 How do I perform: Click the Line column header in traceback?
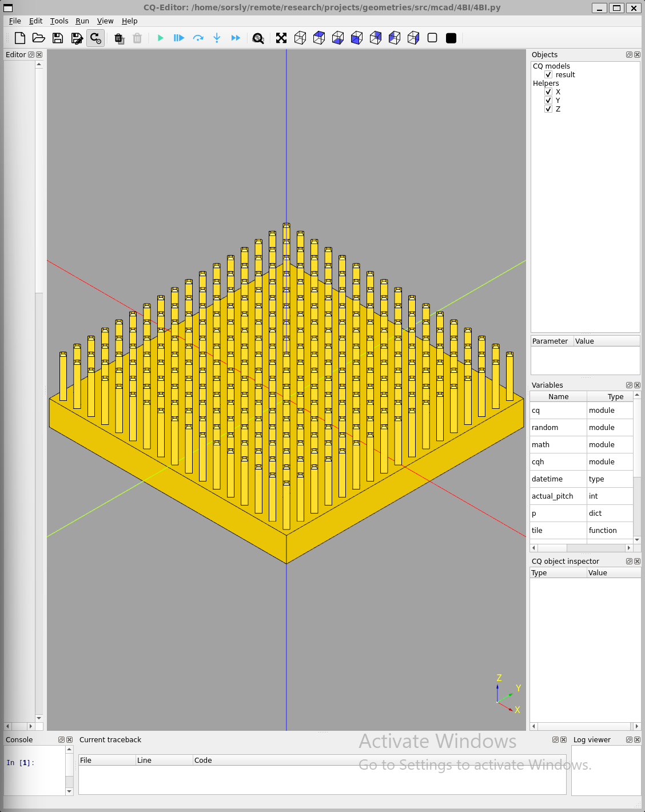164,761
